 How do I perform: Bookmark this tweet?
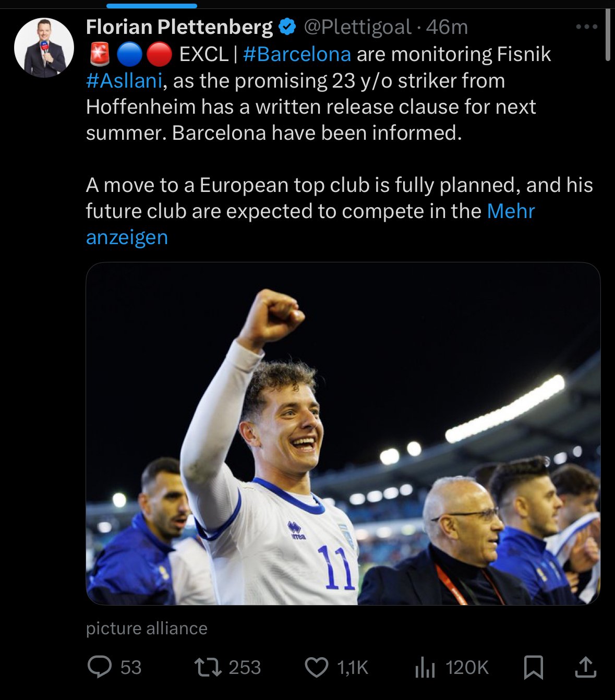(533, 667)
